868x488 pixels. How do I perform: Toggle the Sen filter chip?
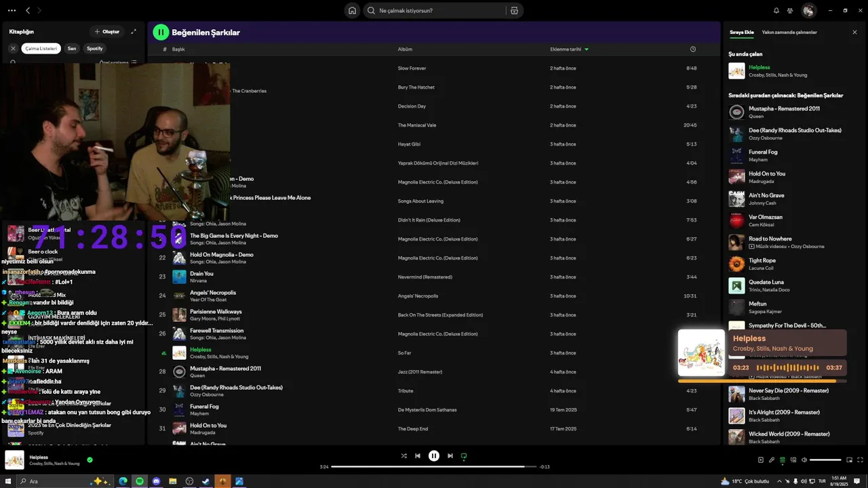72,48
